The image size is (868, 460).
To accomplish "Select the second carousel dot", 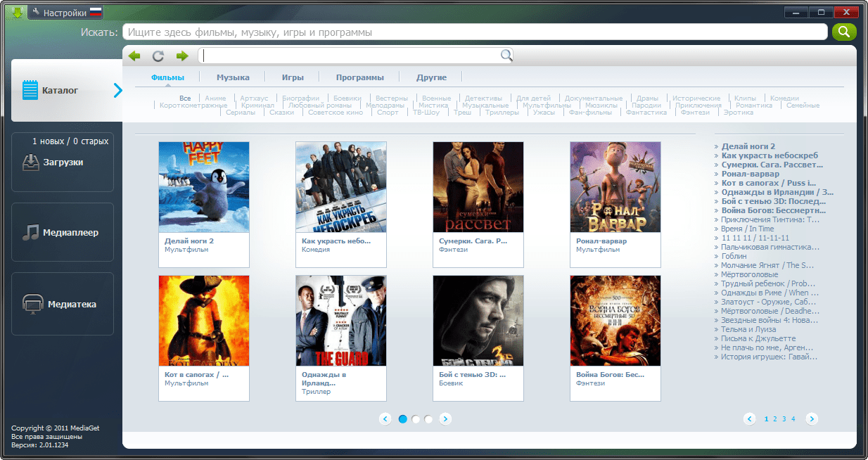I will 416,419.
